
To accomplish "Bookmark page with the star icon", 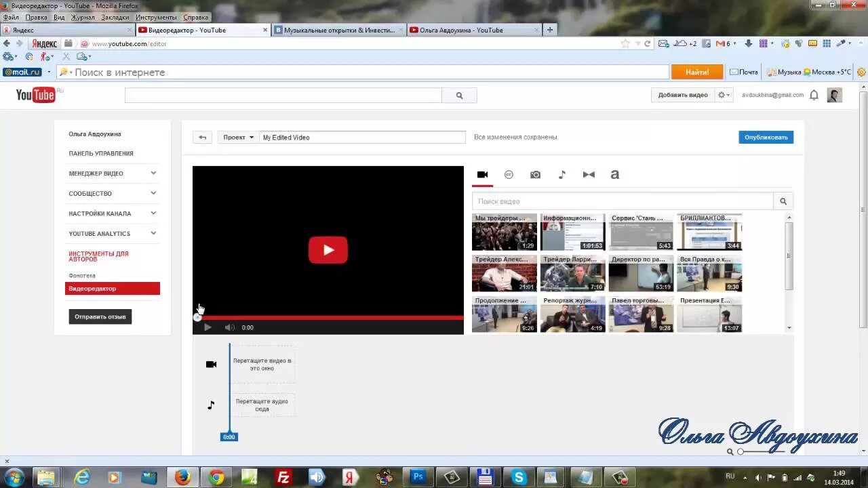I will 625,43.
